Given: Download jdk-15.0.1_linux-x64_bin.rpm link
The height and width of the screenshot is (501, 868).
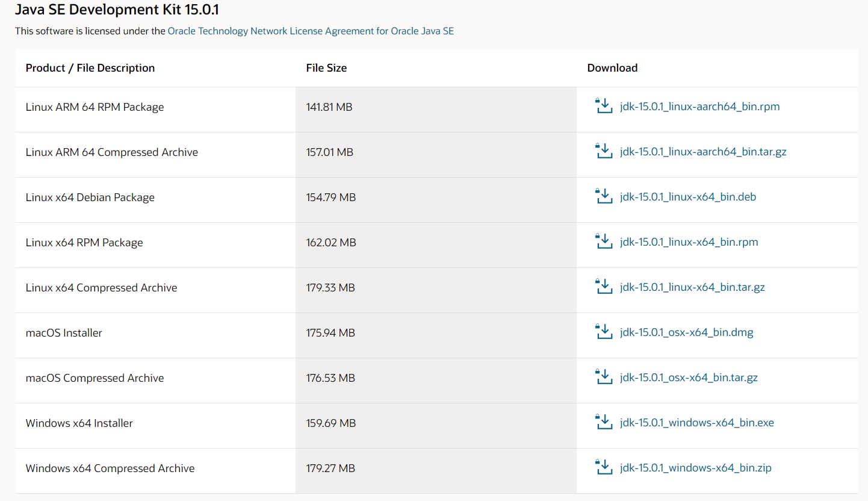Looking at the screenshot, I should point(689,242).
